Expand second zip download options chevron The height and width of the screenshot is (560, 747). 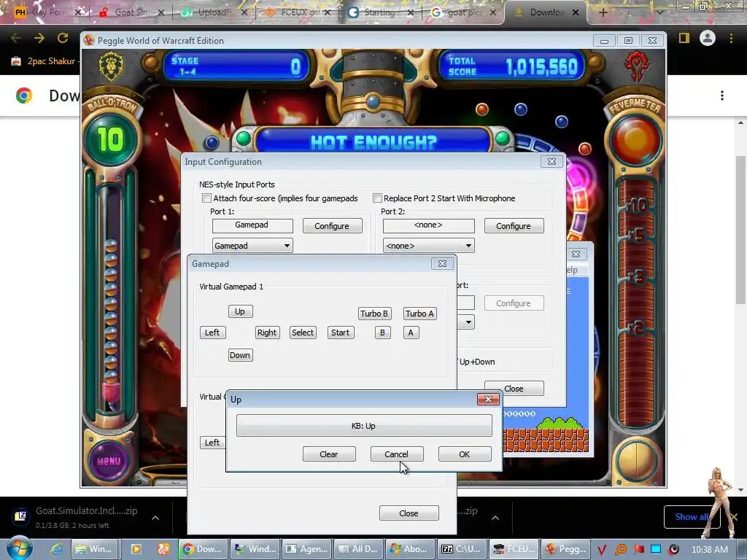(495, 517)
